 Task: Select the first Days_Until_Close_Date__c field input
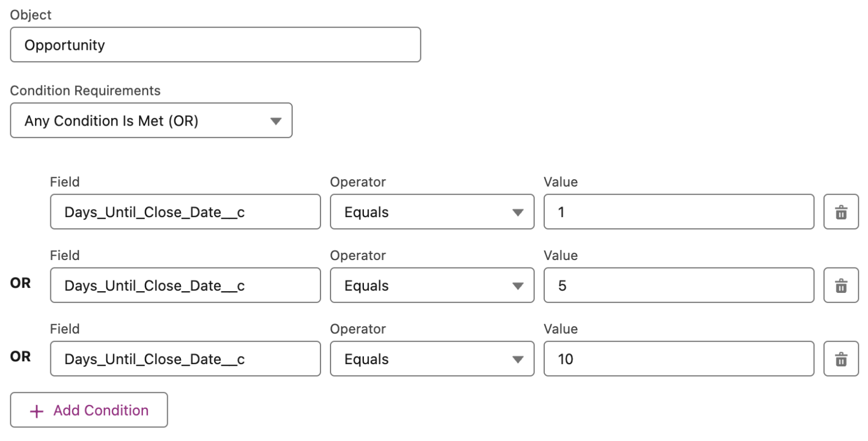[x=185, y=212]
